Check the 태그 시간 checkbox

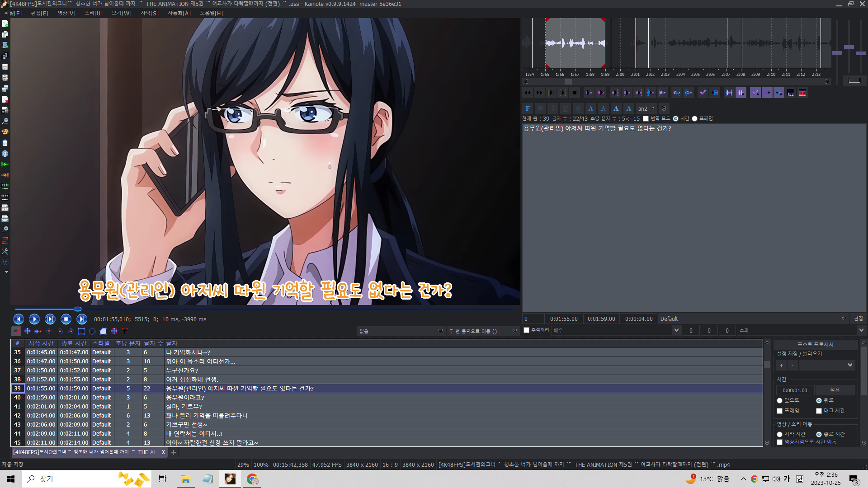coord(819,411)
